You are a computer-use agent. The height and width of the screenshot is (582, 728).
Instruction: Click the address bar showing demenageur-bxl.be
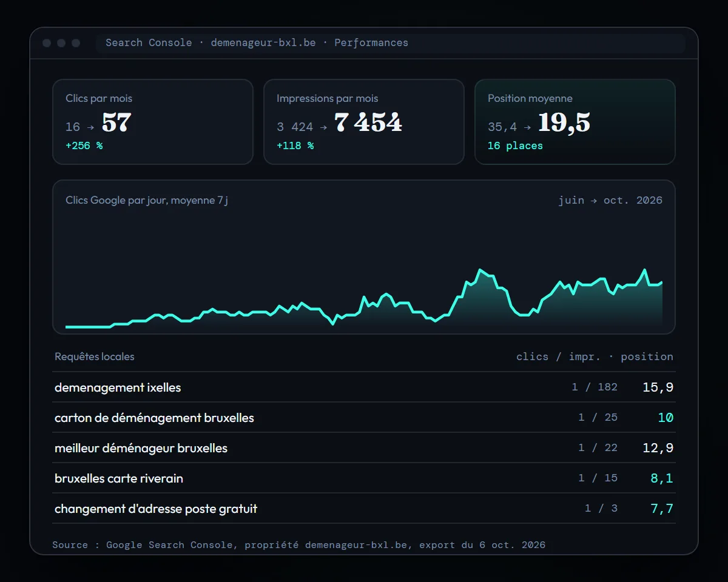[x=391, y=43]
